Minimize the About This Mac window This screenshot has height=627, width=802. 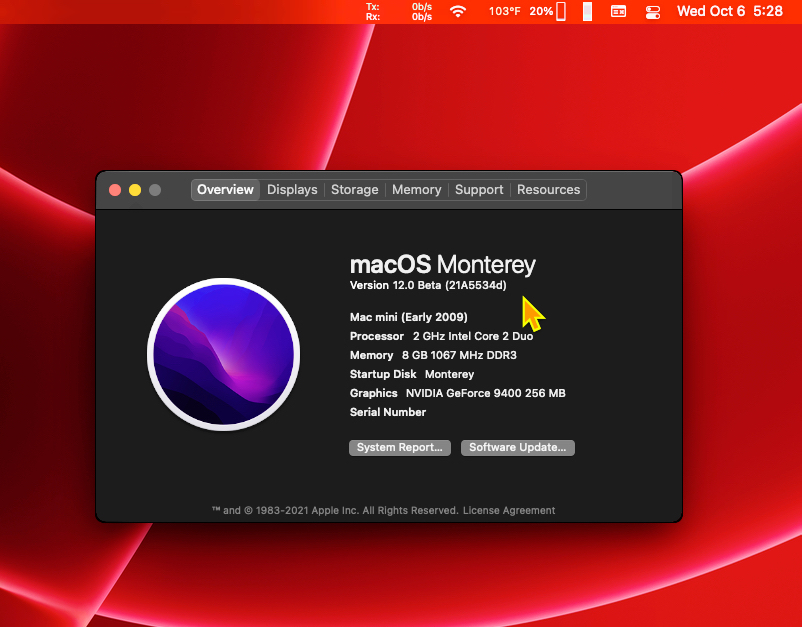point(135,190)
